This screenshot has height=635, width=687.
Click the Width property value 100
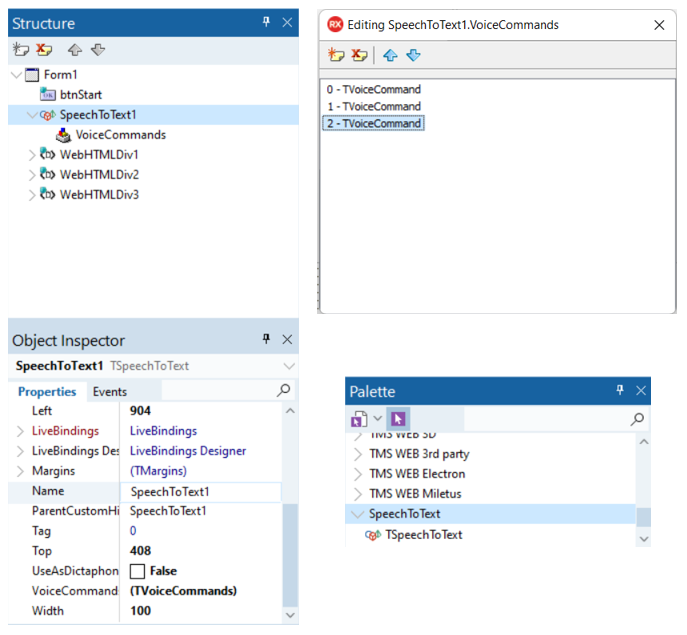140,611
